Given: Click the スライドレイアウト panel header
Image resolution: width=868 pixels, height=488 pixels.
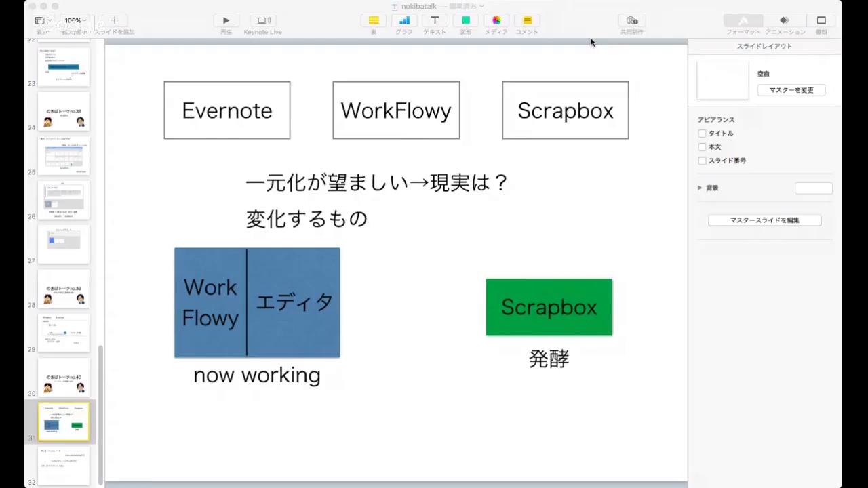Looking at the screenshot, I should (x=764, y=46).
